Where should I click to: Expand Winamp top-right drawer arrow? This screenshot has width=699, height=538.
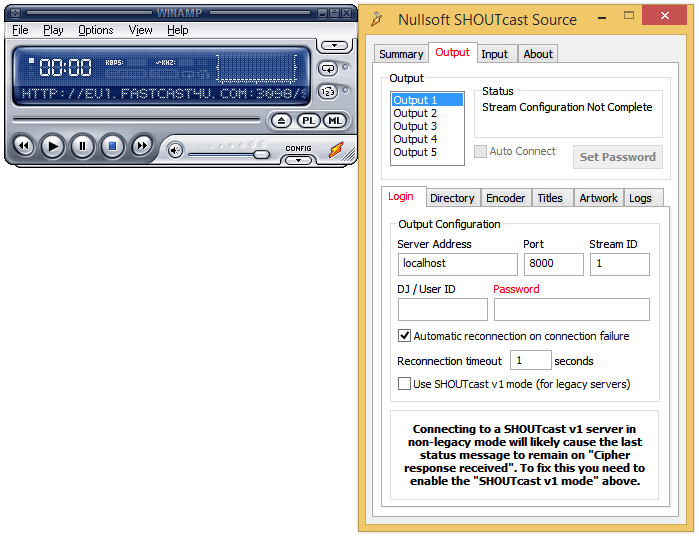click(334, 45)
